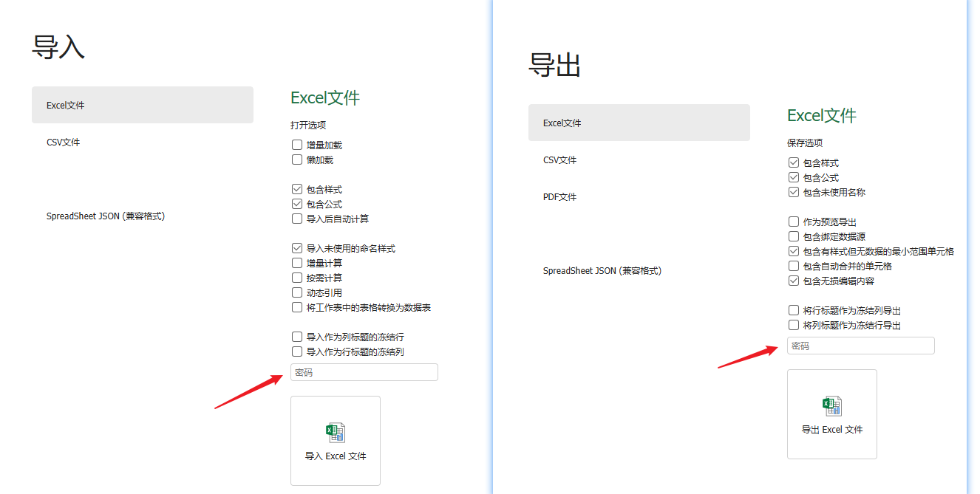This screenshot has width=980, height=494.
Task: Enable 懒加载 checkbox
Action: coord(297,159)
